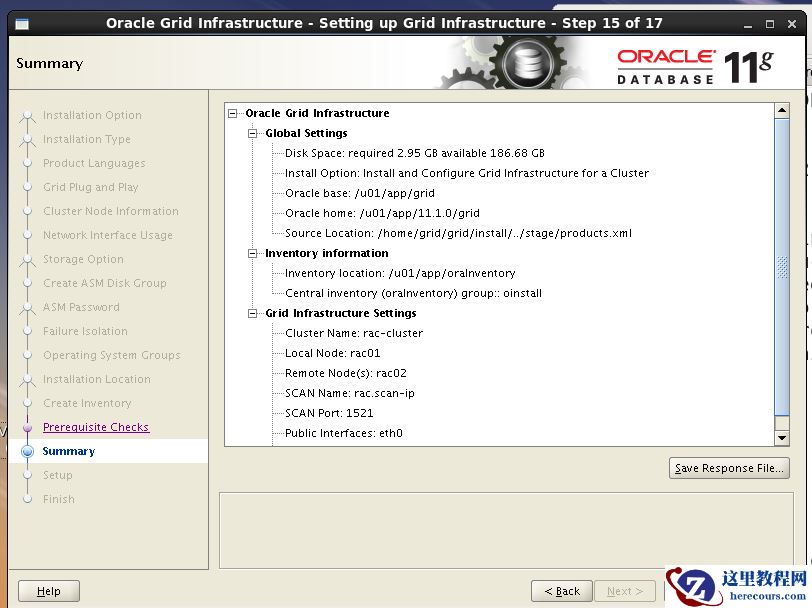The image size is (812, 608).
Task: Collapse the Inventory information node
Action: [252, 253]
